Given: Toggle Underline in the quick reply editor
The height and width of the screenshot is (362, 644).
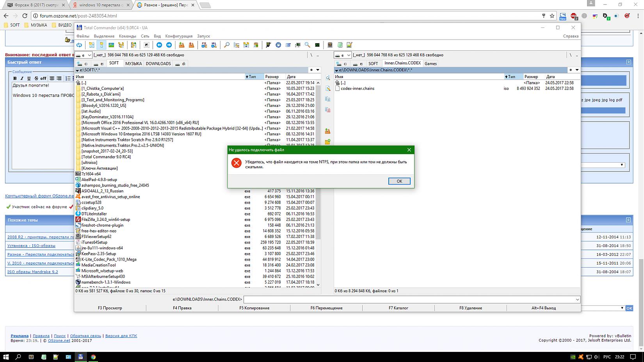Looking at the screenshot, I should click(29, 78).
